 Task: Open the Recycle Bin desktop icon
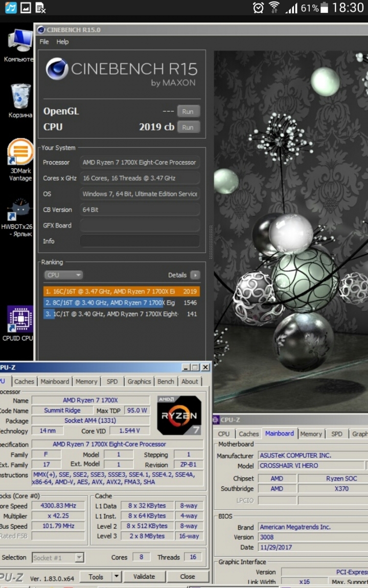20,96
